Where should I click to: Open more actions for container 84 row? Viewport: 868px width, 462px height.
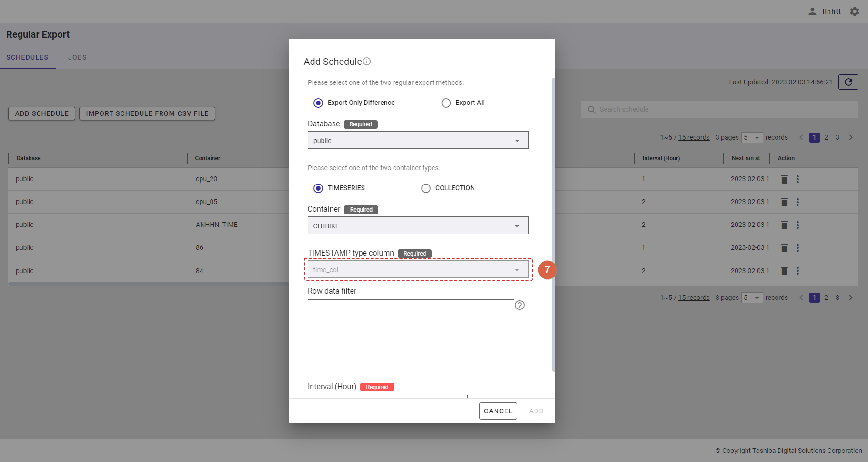[x=798, y=271]
